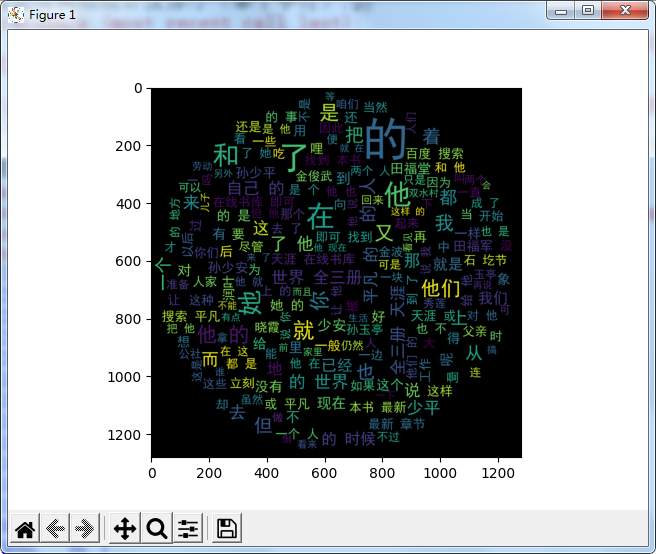Click the y-axis tick label 800
Viewport: 656px width, 554px height.
[128, 319]
